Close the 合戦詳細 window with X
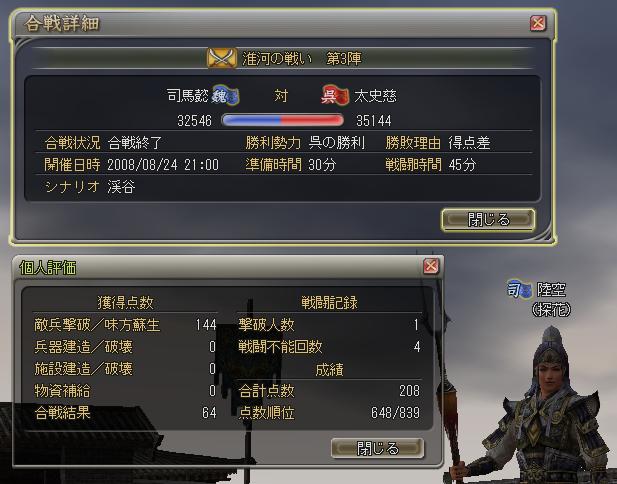The width and height of the screenshot is (617, 484). click(538, 23)
